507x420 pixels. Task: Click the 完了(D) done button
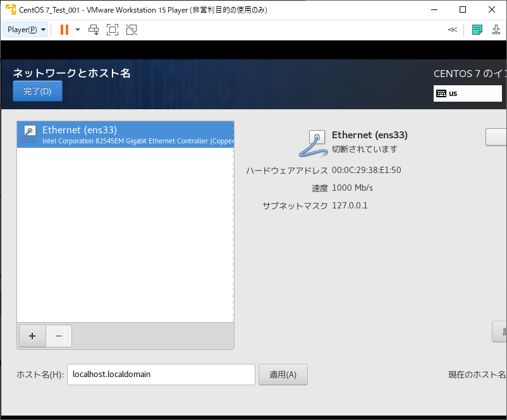point(37,91)
